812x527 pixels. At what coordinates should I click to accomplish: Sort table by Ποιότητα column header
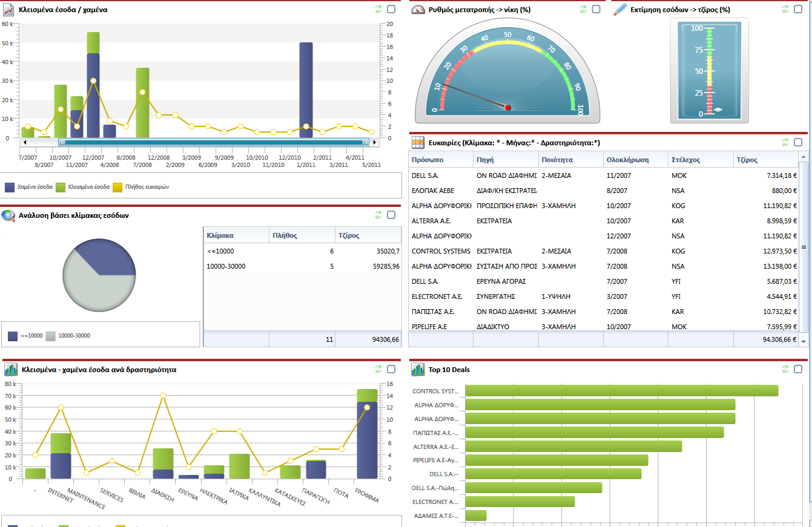(x=571, y=160)
